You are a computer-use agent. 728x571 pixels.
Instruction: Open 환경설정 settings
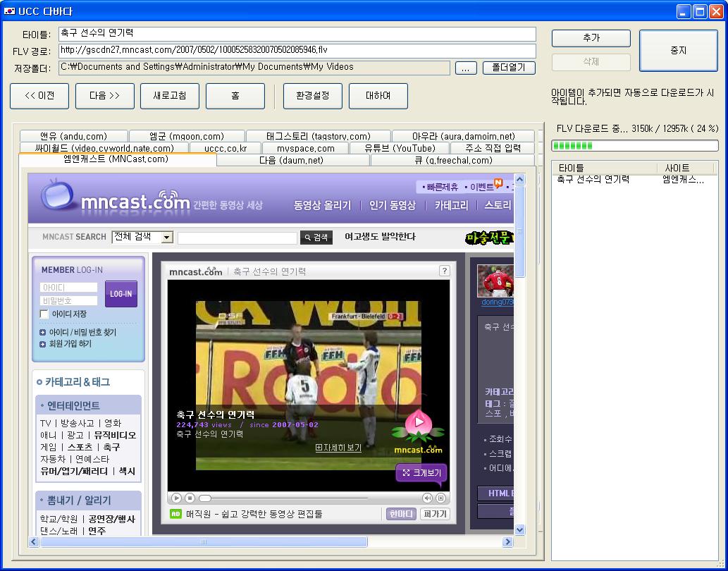point(313,96)
